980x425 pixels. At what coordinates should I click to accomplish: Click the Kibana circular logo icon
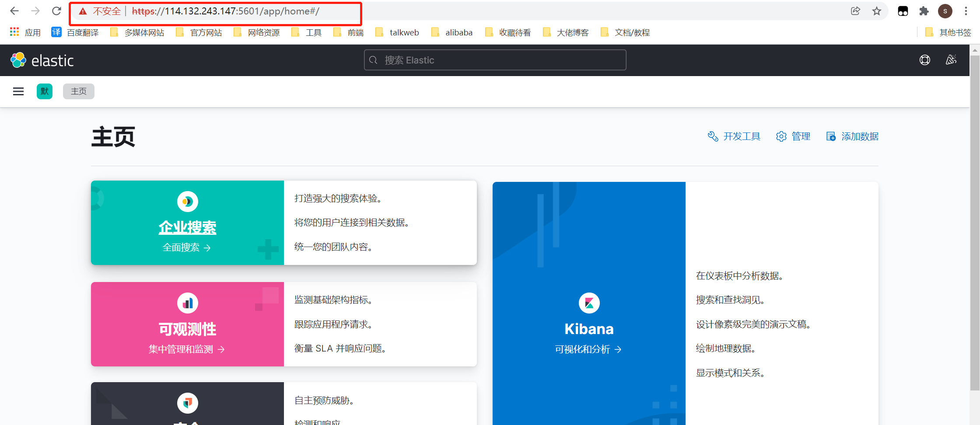(x=589, y=303)
